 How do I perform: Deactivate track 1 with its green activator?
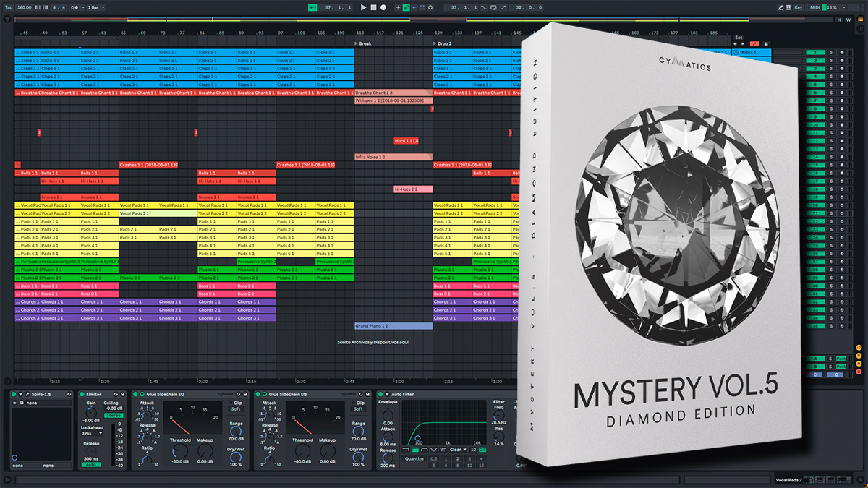[x=815, y=52]
